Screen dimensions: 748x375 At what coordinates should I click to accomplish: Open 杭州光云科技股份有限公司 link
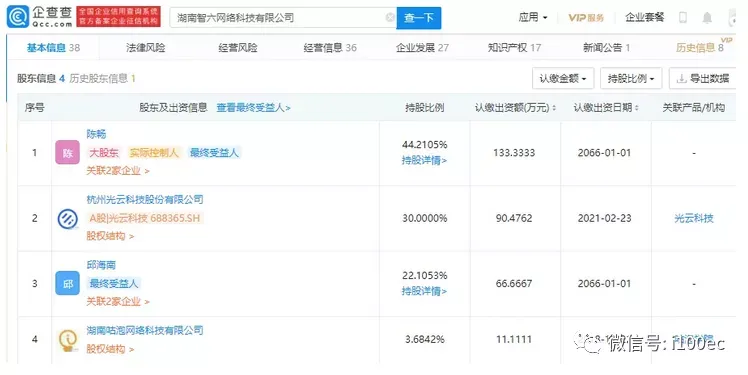click(x=145, y=199)
